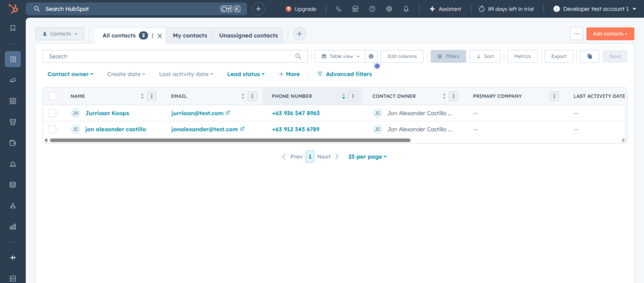Image resolution: width=644 pixels, height=283 pixels.
Task: Open the CRM contacts sidebar icon
Action: point(13,59)
